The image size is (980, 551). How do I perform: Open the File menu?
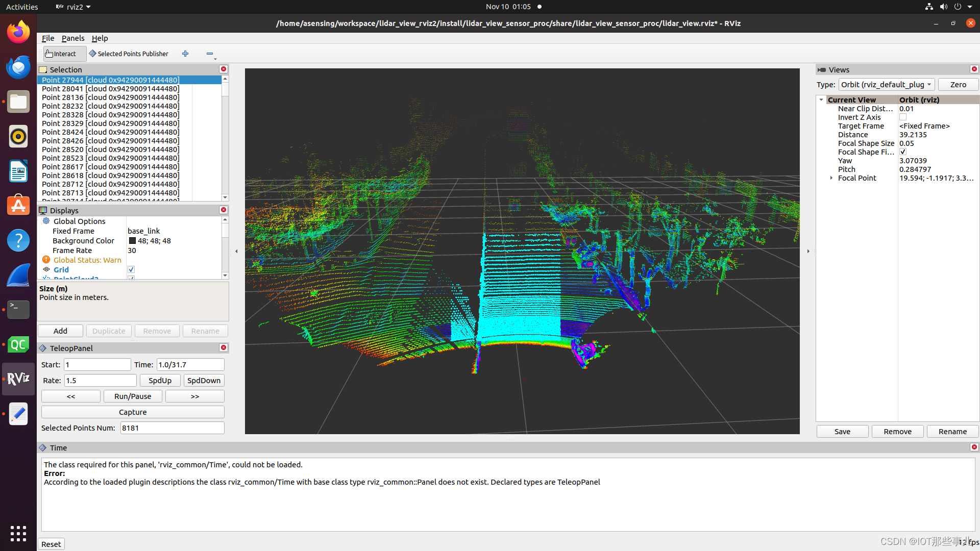(x=47, y=38)
